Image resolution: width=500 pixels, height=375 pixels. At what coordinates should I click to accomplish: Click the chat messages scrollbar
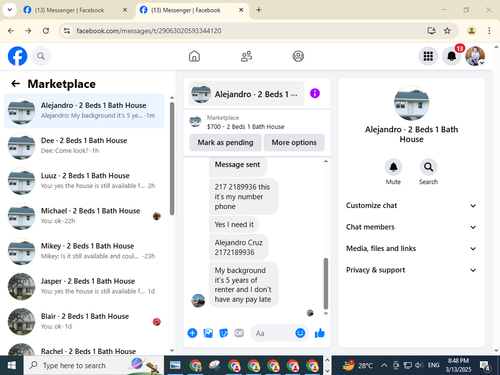click(326, 283)
